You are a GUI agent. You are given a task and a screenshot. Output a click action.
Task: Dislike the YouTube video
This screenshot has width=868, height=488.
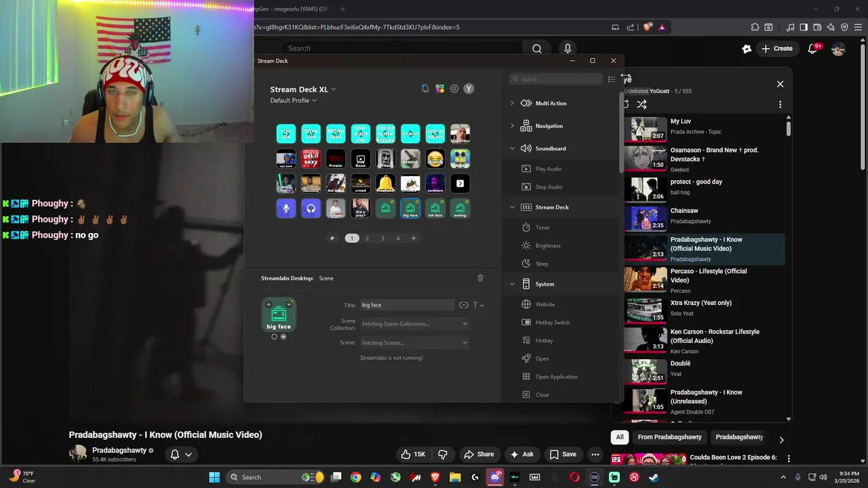[443, 454]
